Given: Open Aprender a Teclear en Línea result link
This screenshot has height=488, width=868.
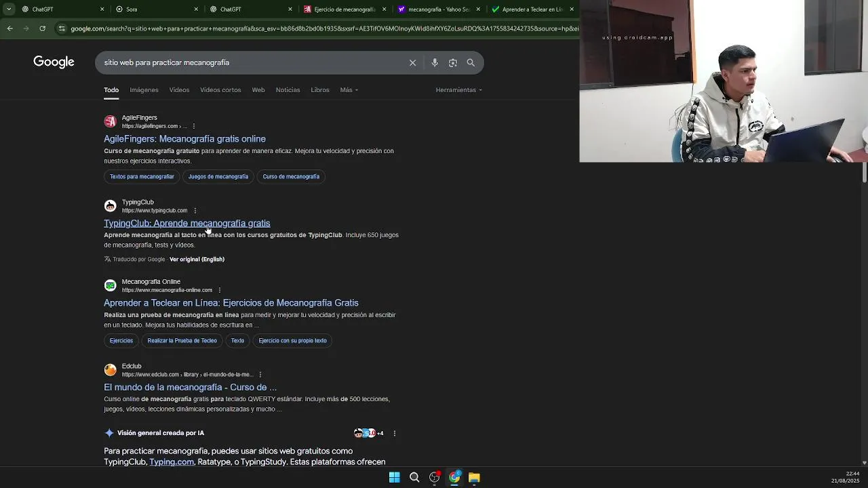Looking at the screenshot, I should 231,303.
